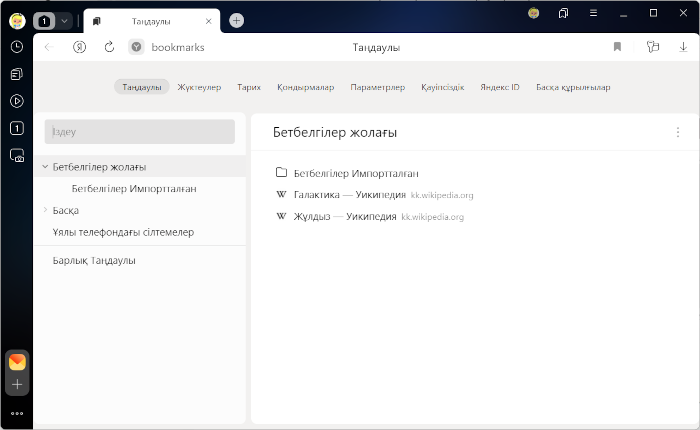Select Ұялы телефондағы сілтемелер in tree

click(x=123, y=232)
